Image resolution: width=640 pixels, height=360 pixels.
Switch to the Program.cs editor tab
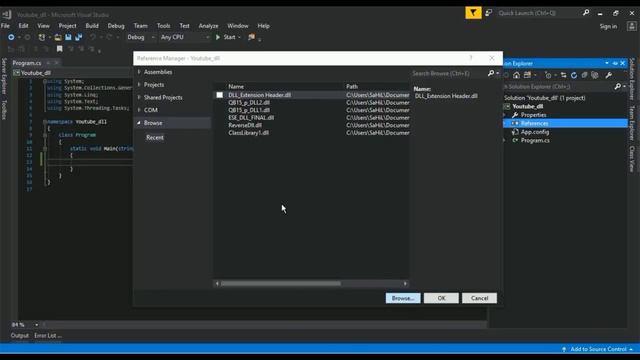pos(27,63)
